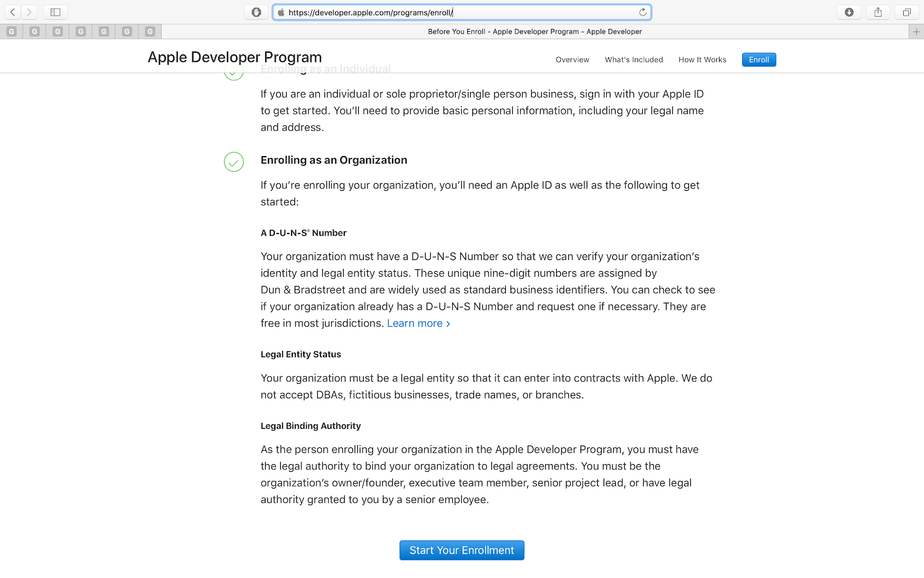Image resolution: width=924 pixels, height=578 pixels.
Task: Open How It Works section
Action: tap(702, 60)
